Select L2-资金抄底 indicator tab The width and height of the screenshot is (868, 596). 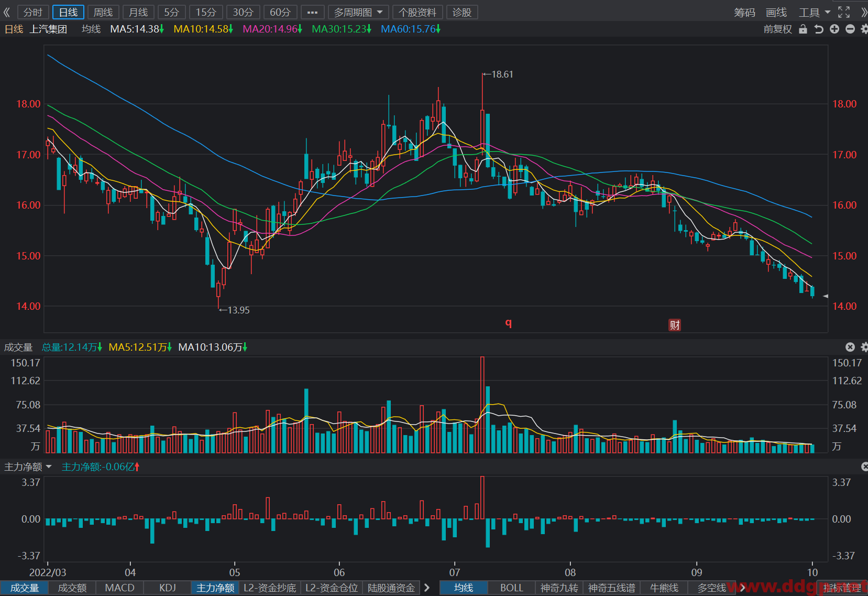(x=270, y=588)
